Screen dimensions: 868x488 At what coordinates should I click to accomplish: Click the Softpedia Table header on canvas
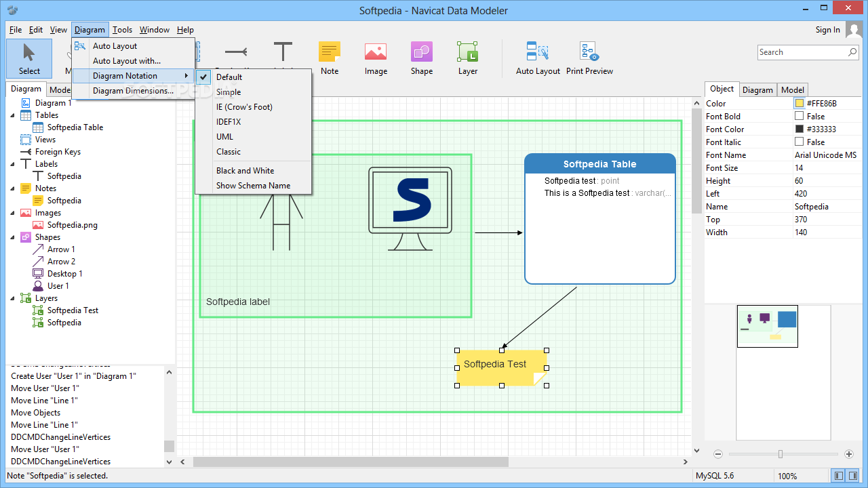click(600, 164)
